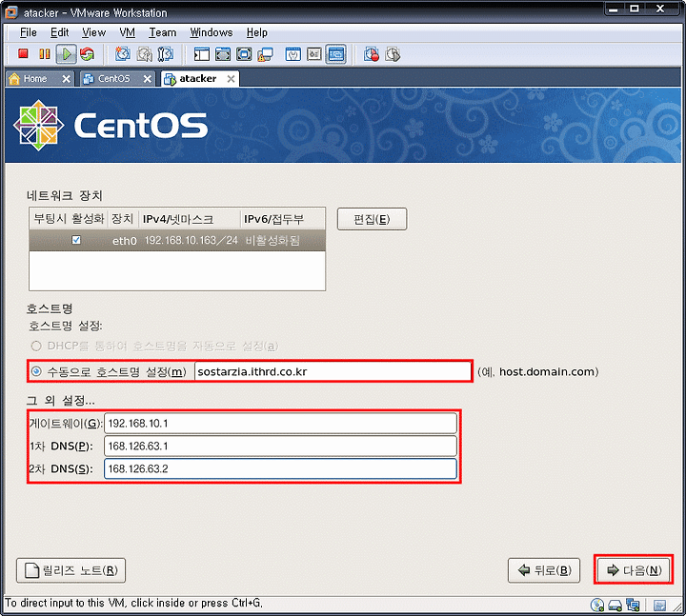Open the File menu
686x616 pixels.
click(x=28, y=32)
